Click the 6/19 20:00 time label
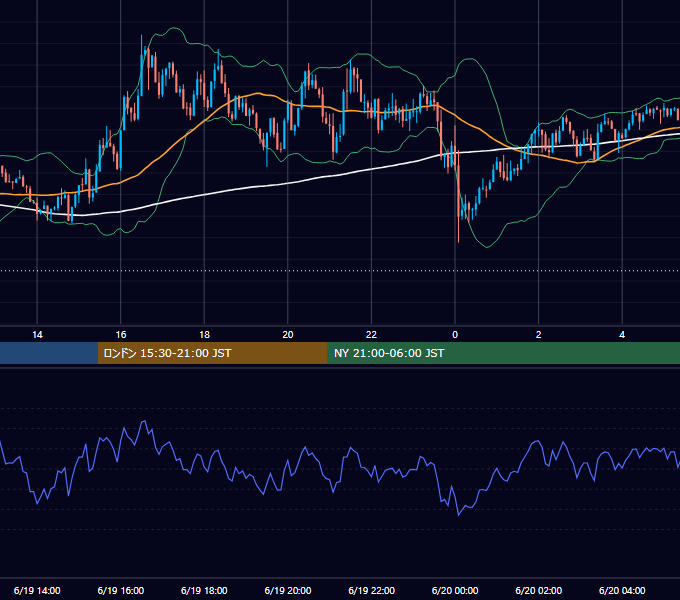The width and height of the screenshot is (680, 600). pyautogui.click(x=288, y=590)
